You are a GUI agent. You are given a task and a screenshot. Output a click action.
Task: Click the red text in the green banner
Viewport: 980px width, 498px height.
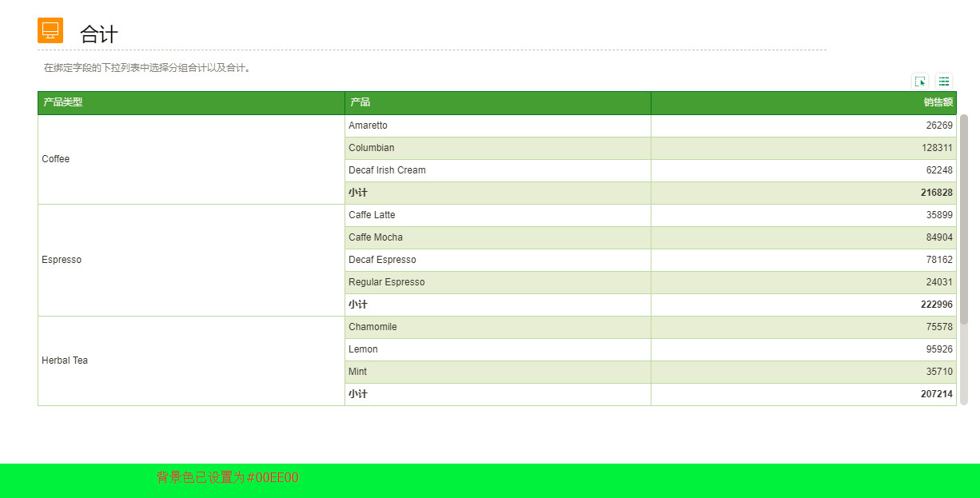pos(227,478)
